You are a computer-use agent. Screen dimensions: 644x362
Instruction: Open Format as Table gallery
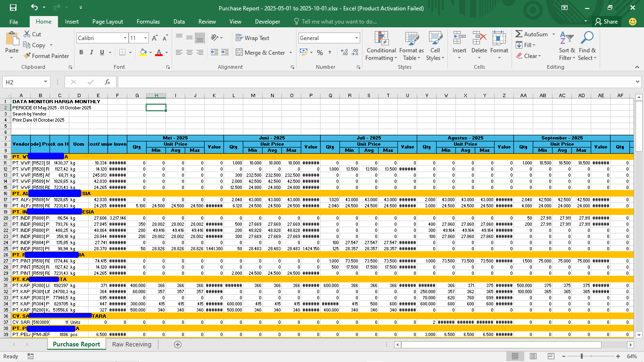click(412, 46)
